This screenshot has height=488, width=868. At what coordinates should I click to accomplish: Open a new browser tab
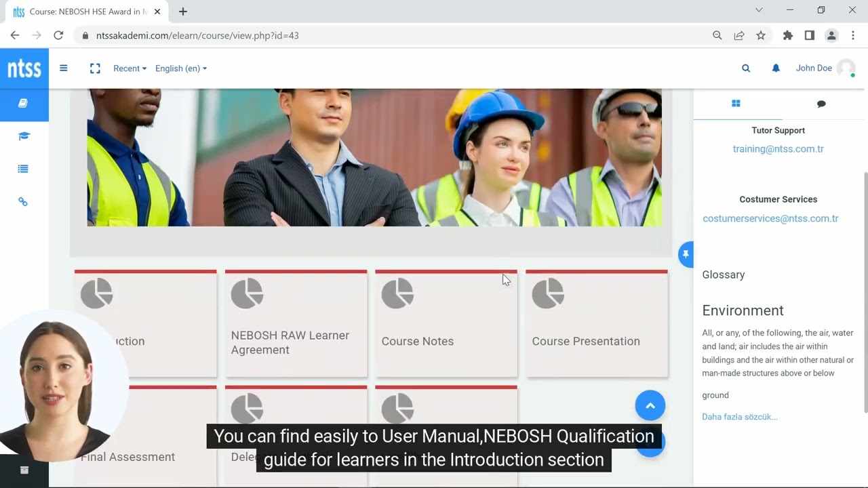(183, 12)
